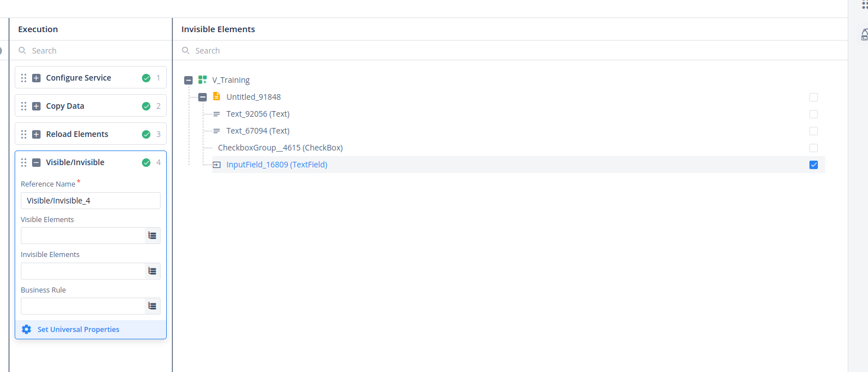This screenshot has height=372, width=868.
Task: Click the search icon in the Execution panel
Action: pos(23,50)
